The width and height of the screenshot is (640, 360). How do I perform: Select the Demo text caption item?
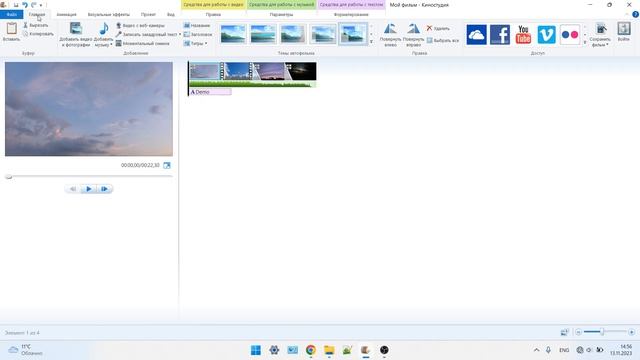click(x=210, y=92)
